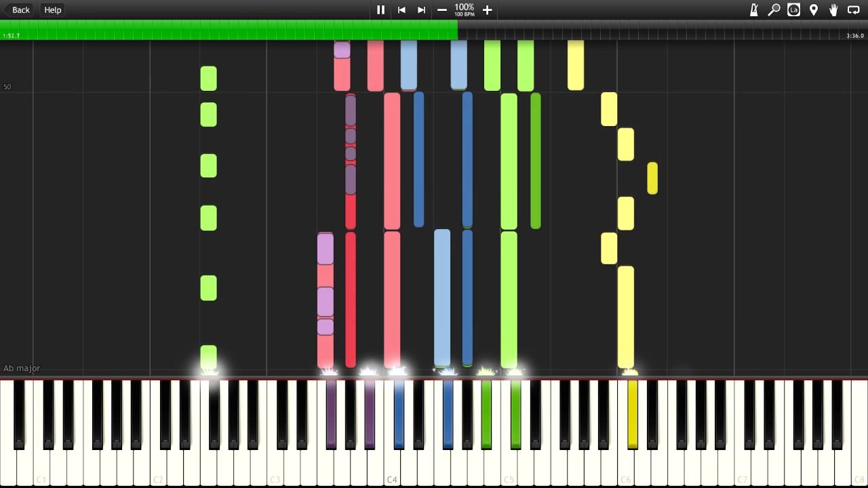
Task: Toggle the La note labels option
Action: pos(793,9)
